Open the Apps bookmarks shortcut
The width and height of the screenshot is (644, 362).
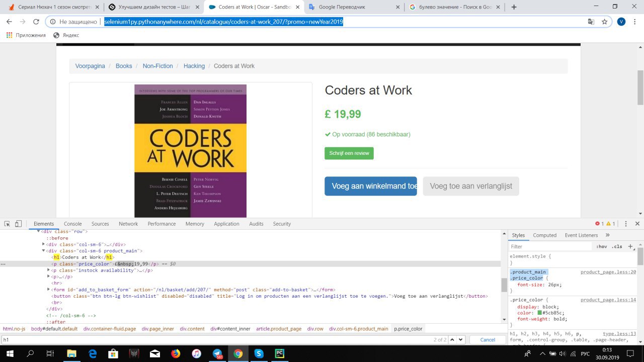tap(26, 35)
